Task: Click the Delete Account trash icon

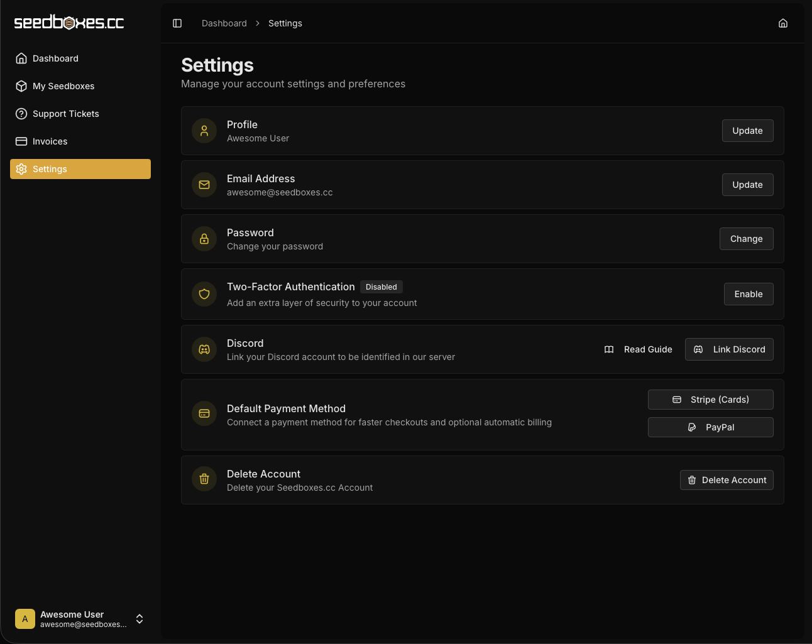Action: 204,479
